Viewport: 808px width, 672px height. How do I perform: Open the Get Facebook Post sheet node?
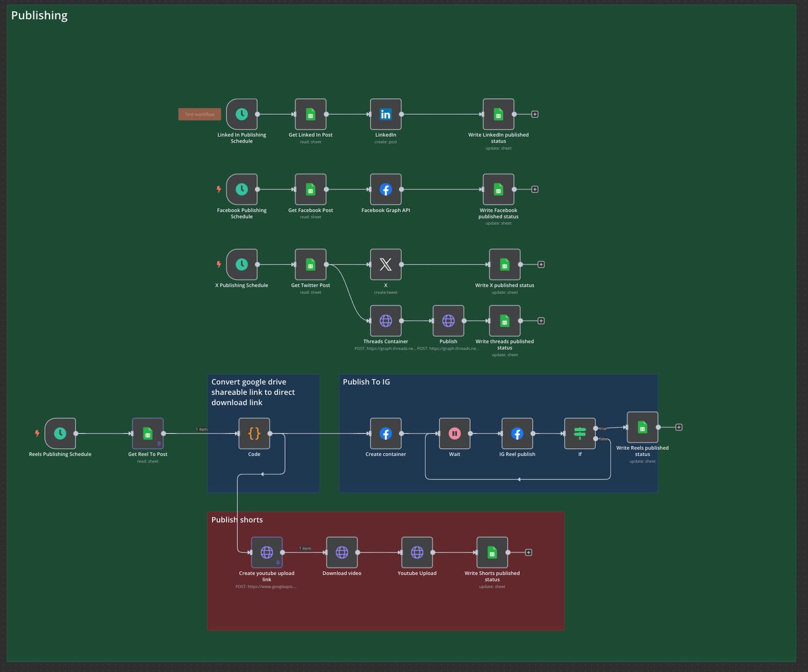click(x=310, y=189)
